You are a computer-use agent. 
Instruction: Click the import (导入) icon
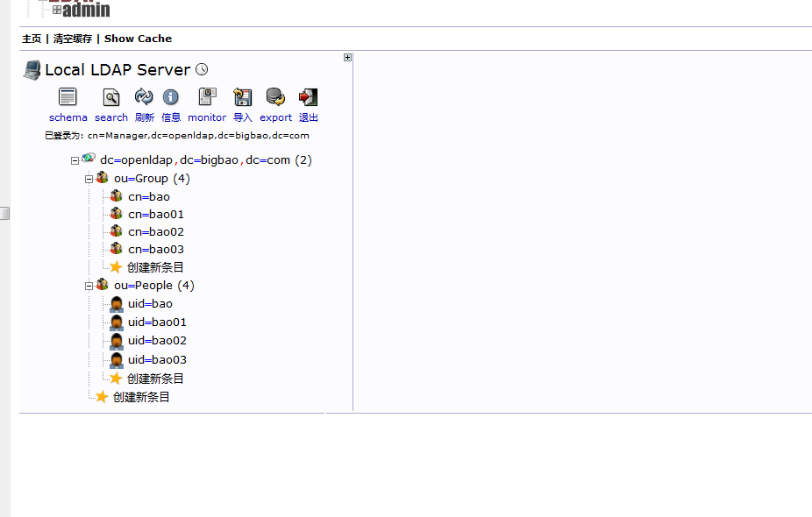click(x=242, y=96)
